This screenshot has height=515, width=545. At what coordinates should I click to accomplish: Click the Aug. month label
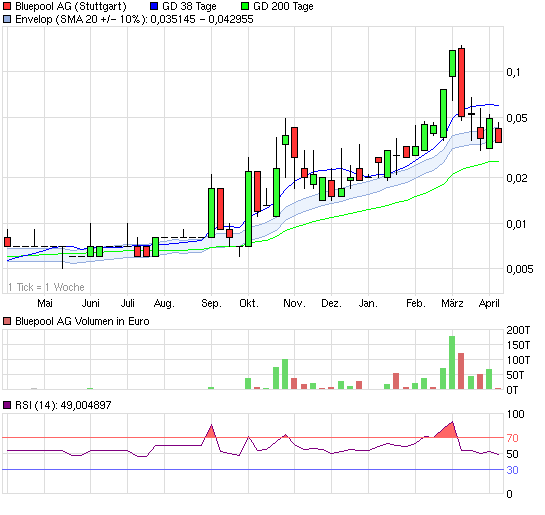(x=164, y=304)
